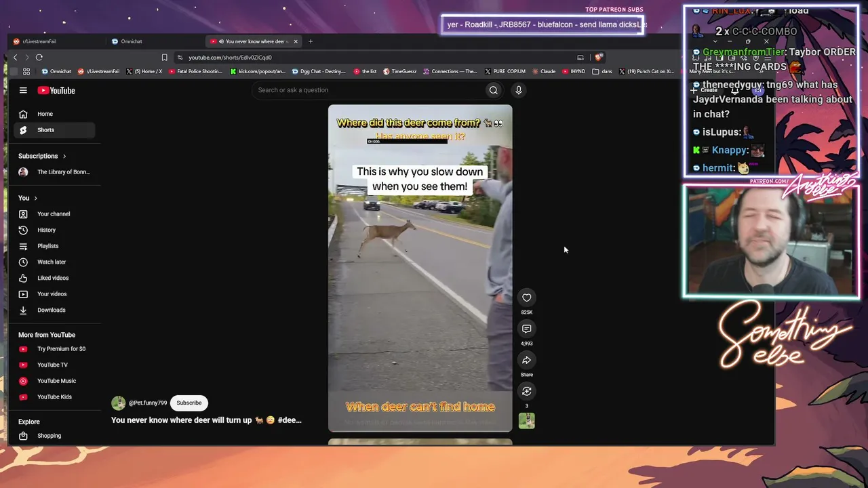Click the @Pet.funny799 avatar

[x=119, y=403]
